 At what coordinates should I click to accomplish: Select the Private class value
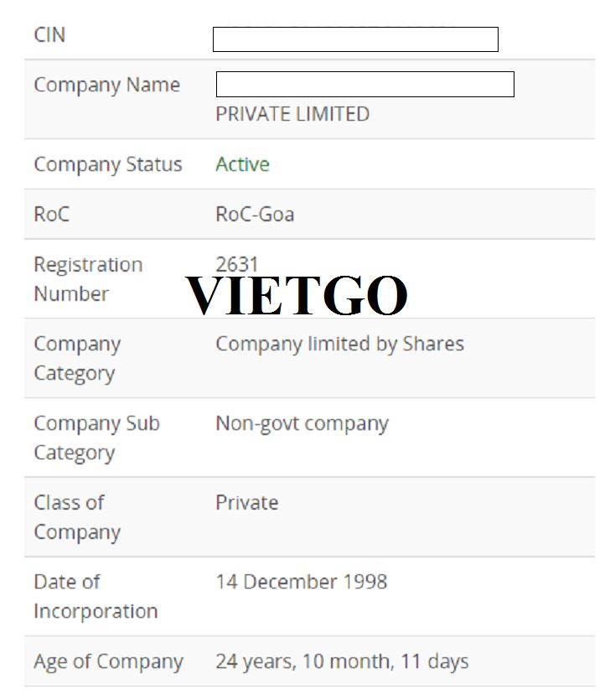pyautogui.click(x=246, y=503)
